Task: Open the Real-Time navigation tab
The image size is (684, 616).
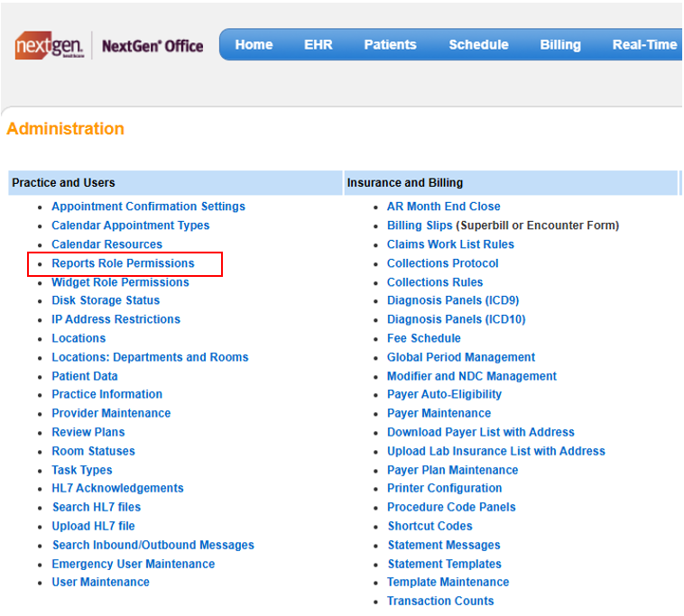Action: pos(644,45)
